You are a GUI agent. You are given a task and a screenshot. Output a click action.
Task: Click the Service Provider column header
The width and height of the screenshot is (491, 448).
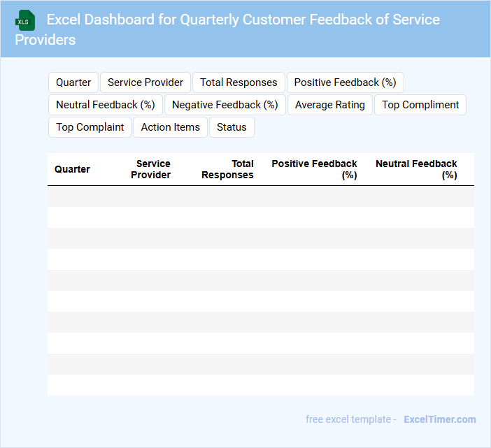pos(150,169)
